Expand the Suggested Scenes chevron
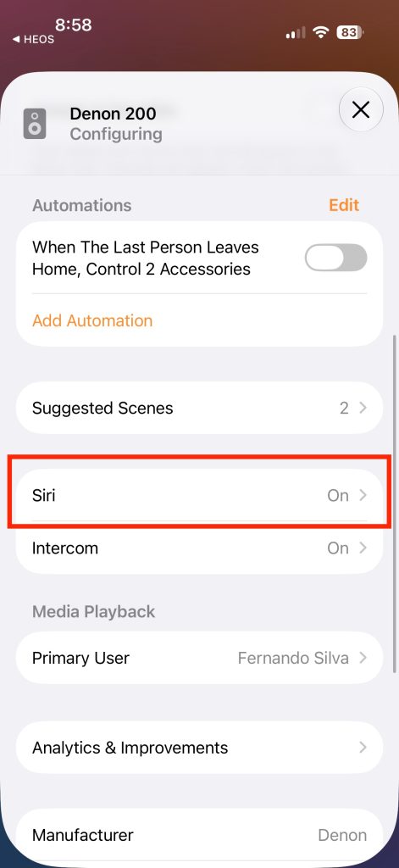Viewport: 399px width, 868px height. [363, 408]
